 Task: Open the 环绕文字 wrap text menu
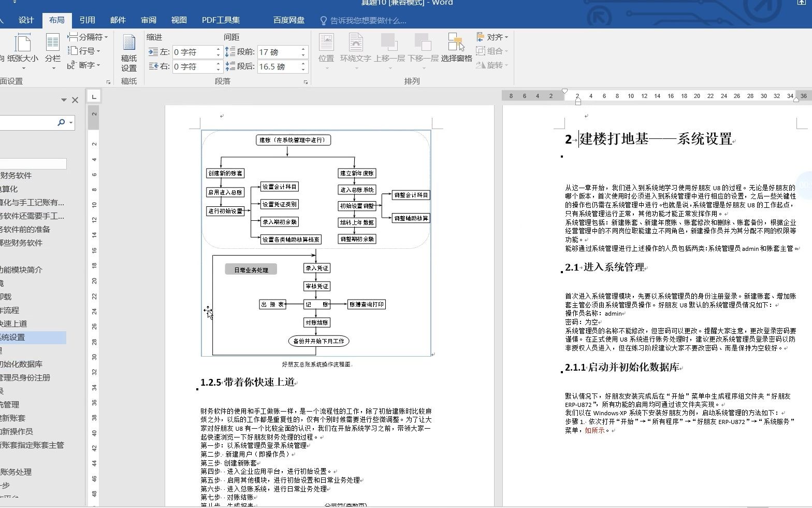[x=355, y=52]
